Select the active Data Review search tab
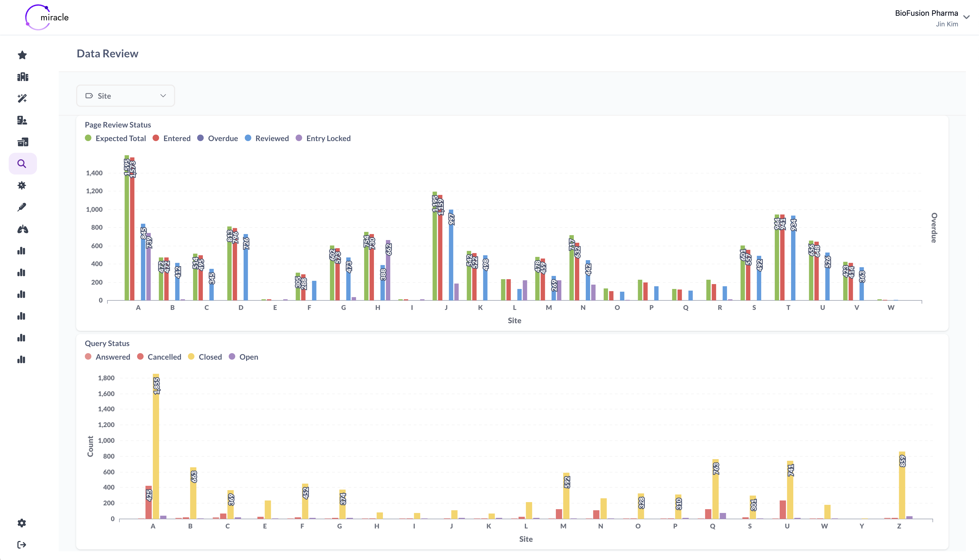Image resolution: width=979 pixels, height=560 pixels. pos(22,164)
